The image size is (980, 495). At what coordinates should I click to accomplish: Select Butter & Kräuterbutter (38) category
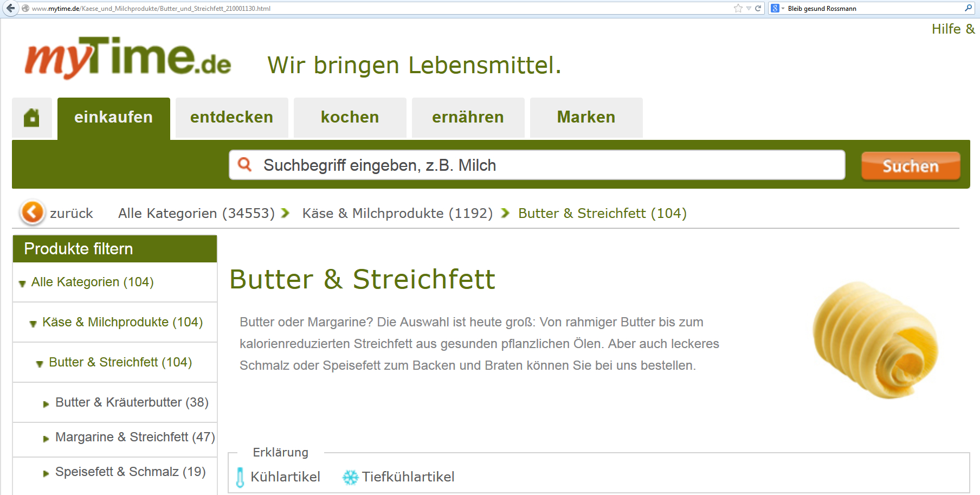132,402
